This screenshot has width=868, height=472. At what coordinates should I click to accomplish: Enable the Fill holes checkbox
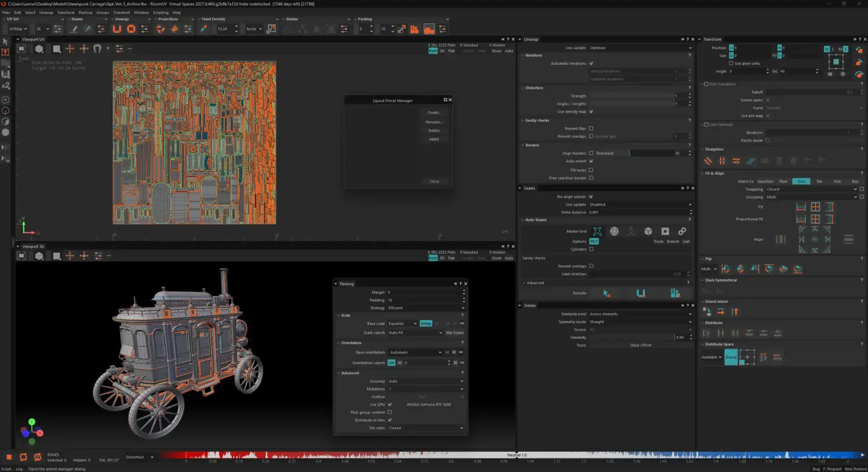(591, 170)
